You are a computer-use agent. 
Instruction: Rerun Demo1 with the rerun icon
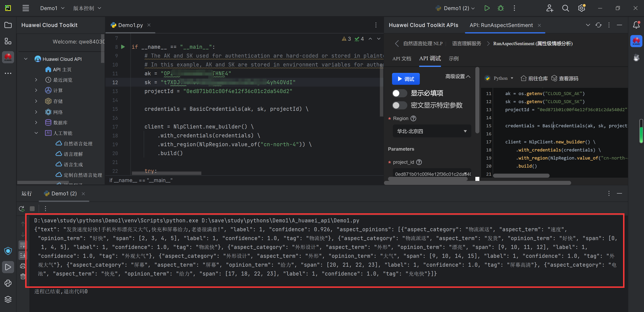click(x=22, y=208)
